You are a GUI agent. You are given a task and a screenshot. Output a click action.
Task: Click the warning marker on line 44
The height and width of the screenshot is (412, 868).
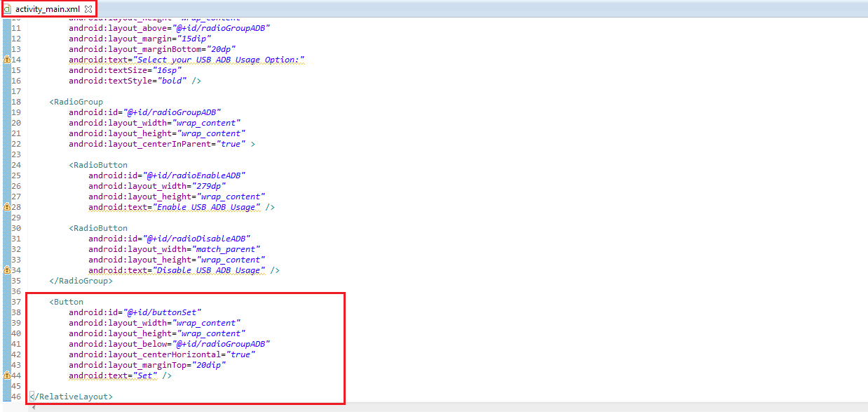(7, 376)
